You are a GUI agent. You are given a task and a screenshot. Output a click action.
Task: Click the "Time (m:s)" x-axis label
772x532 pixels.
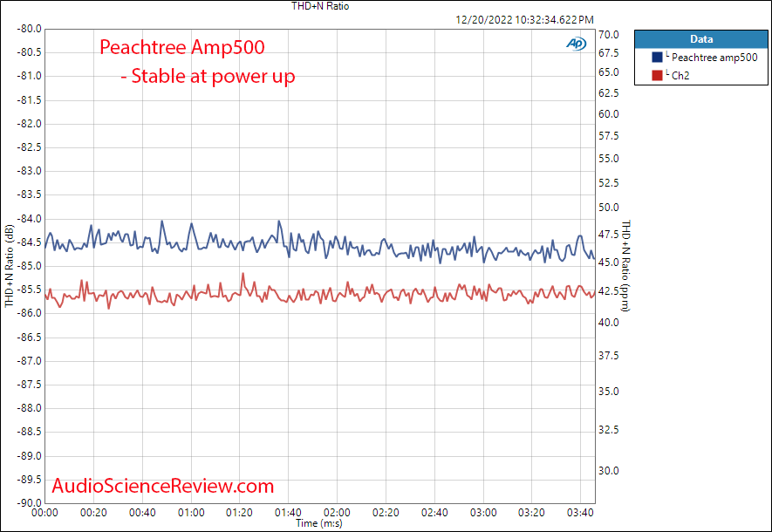click(x=319, y=523)
